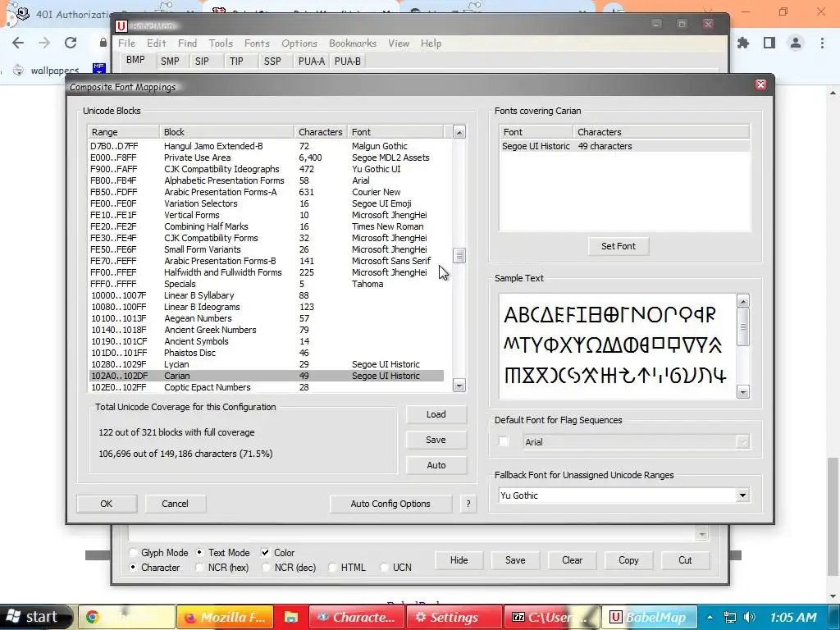Select Segoe UI Historic font entry

(x=624, y=146)
